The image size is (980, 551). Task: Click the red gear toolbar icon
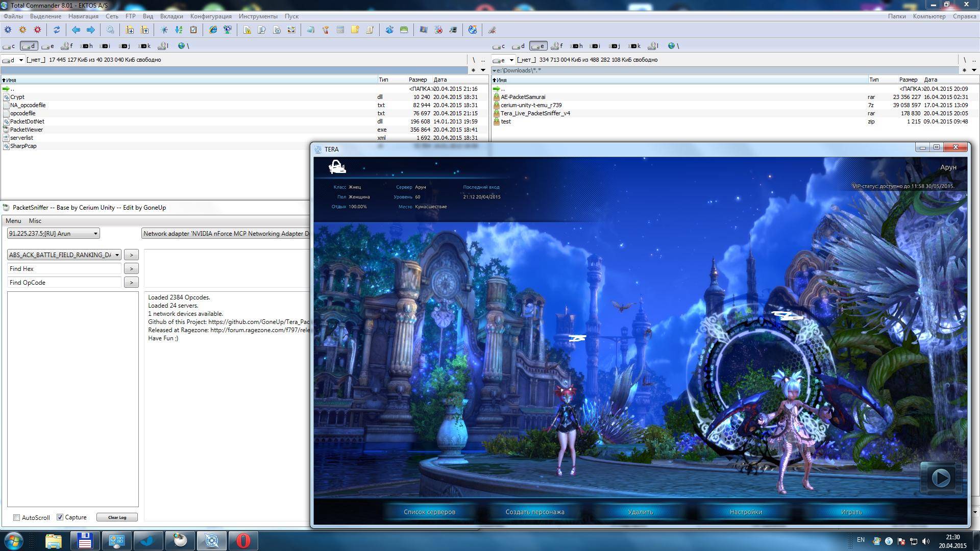[x=37, y=30]
